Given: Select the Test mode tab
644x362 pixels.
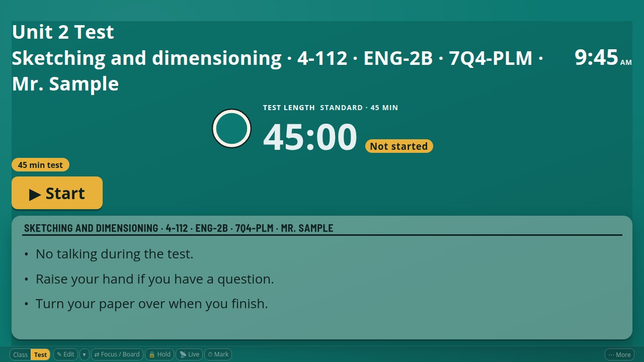Looking at the screenshot, I should tap(41, 354).
